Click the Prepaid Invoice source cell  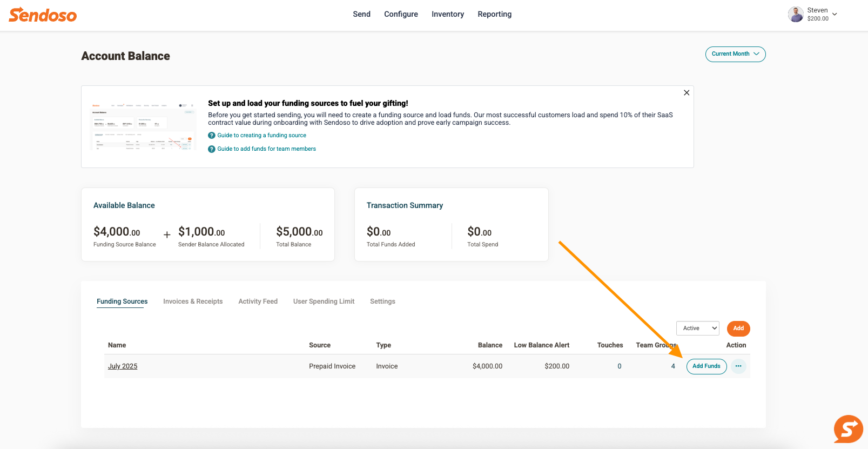(x=332, y=366)
